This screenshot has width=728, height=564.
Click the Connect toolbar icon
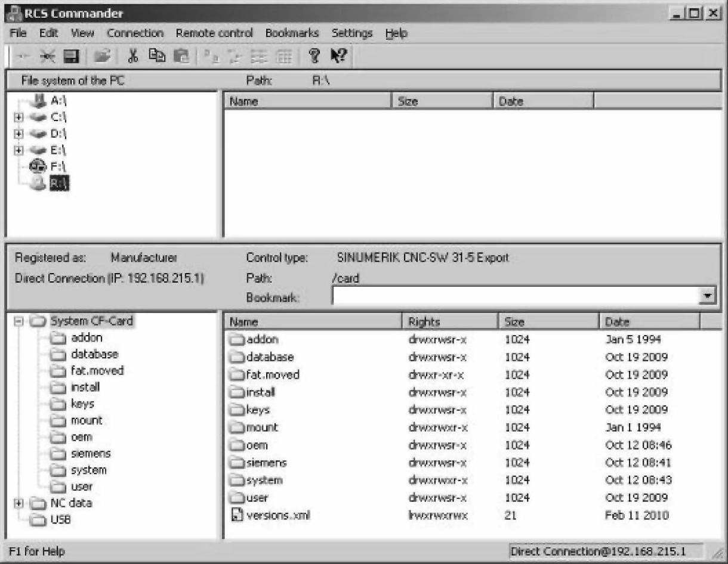click(24, 57)
